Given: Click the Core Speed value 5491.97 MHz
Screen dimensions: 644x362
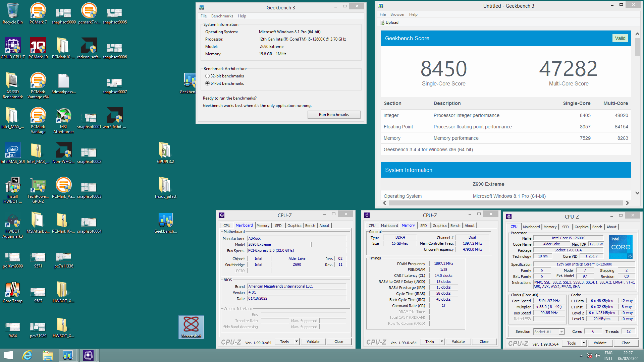Looking at the screenshot, I should [x=549, y=301].
